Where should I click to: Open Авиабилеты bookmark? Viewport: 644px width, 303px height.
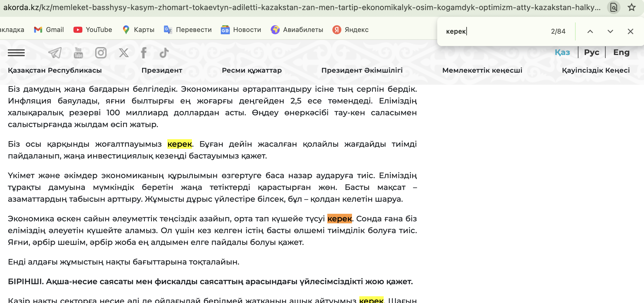297,30
